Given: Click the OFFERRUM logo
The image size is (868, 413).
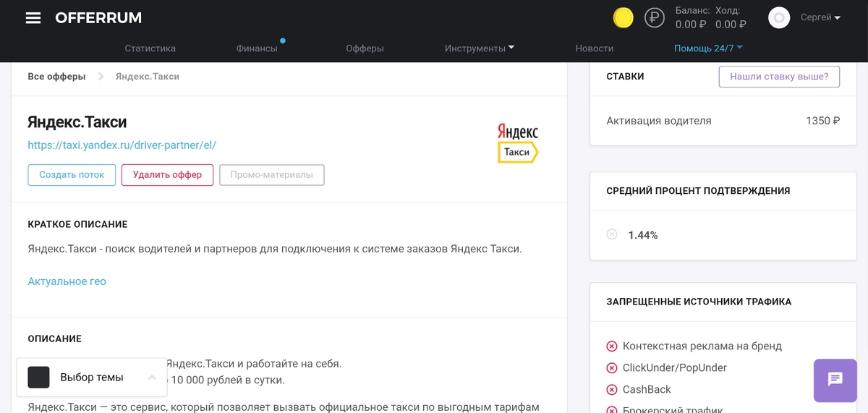Looking at the screenshot, I should 98,18.
